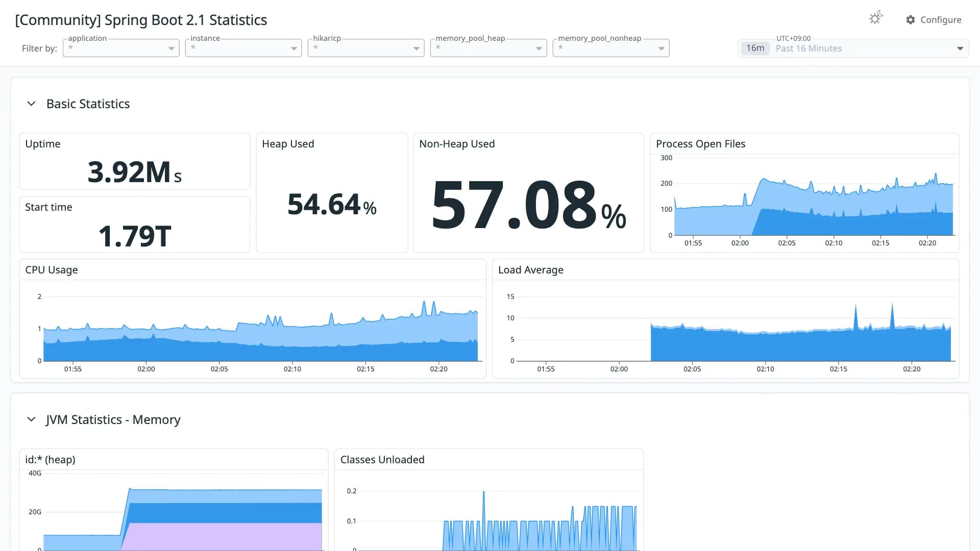Select the Classes Unloaded widget title

pyautogui.click(x=382, y=460)
